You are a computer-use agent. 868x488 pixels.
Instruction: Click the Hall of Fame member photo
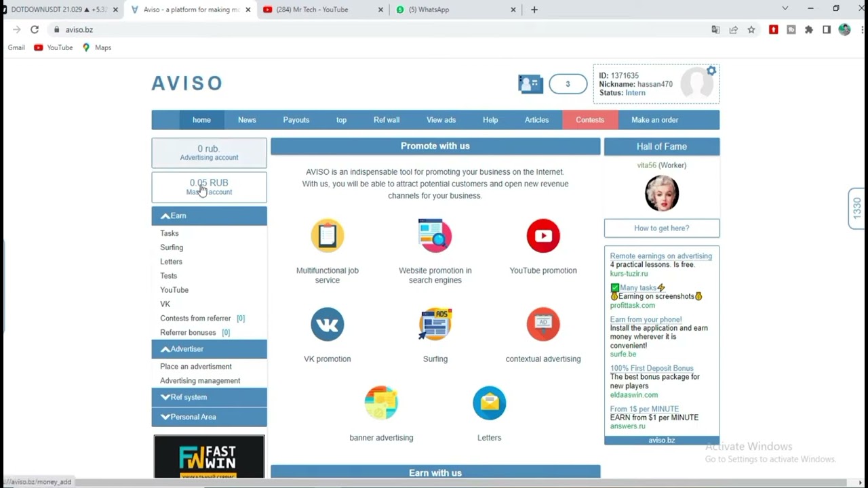coord(662,193)
